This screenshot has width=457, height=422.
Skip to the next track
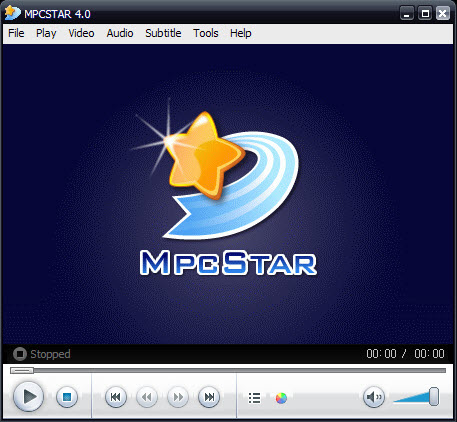tap(209, 397)
